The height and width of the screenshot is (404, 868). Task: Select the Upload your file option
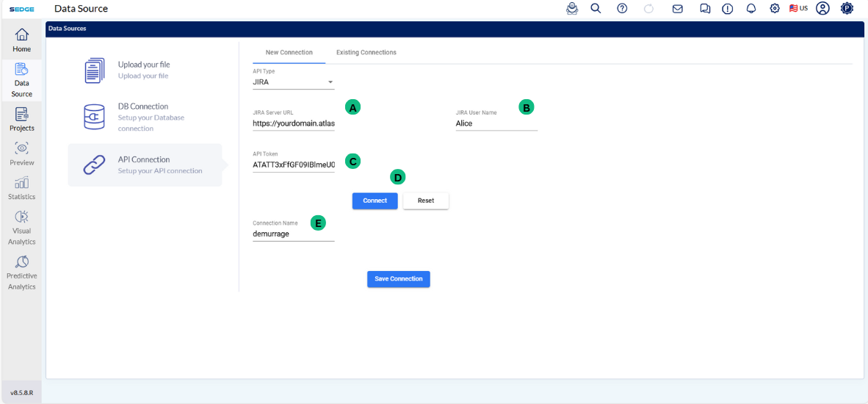(145, 70)
